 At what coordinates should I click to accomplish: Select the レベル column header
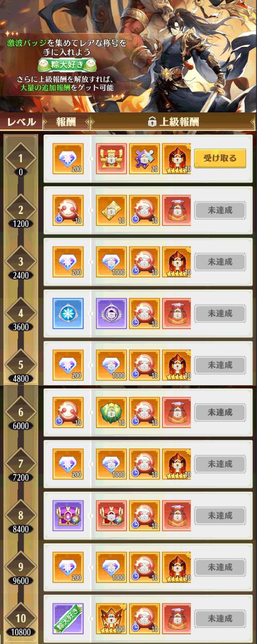click(x=21, y=122)
